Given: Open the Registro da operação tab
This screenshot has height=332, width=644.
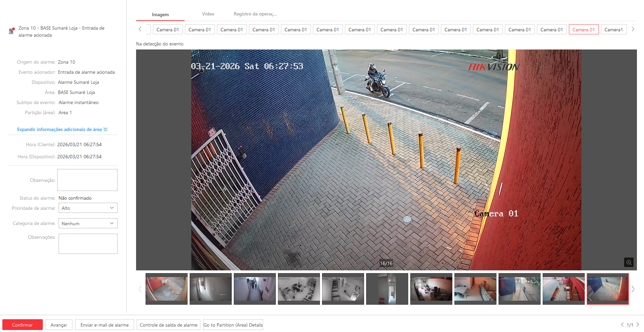Looking at the screenshot, I should [255, 14].
